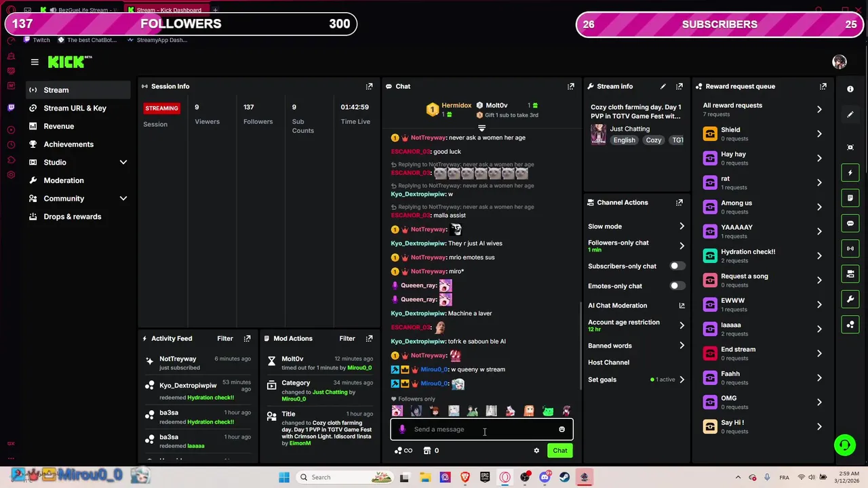
Task: Click the Just Chatting category tag
Action: coord(629,129)
